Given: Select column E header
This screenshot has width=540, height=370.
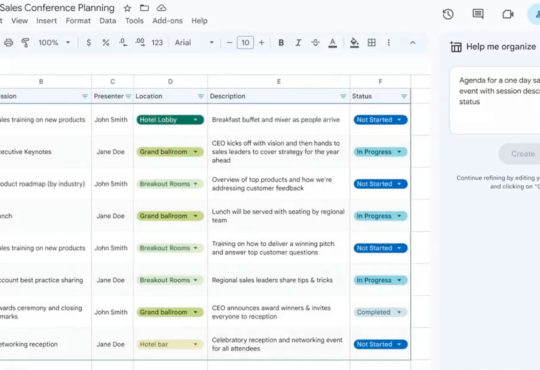Looking at the screenshot, I should (279, 82).
